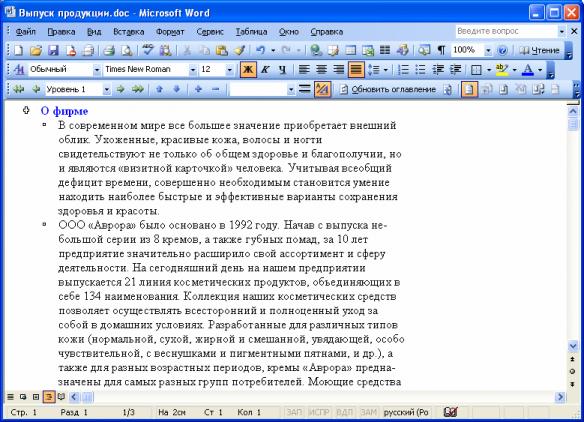
Task: Apply blue font color A
Action: tap(527, 70)
